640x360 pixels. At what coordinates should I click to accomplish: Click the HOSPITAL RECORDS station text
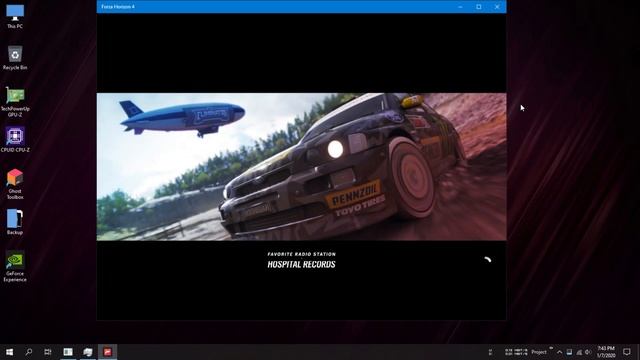[x=301, y=264]
